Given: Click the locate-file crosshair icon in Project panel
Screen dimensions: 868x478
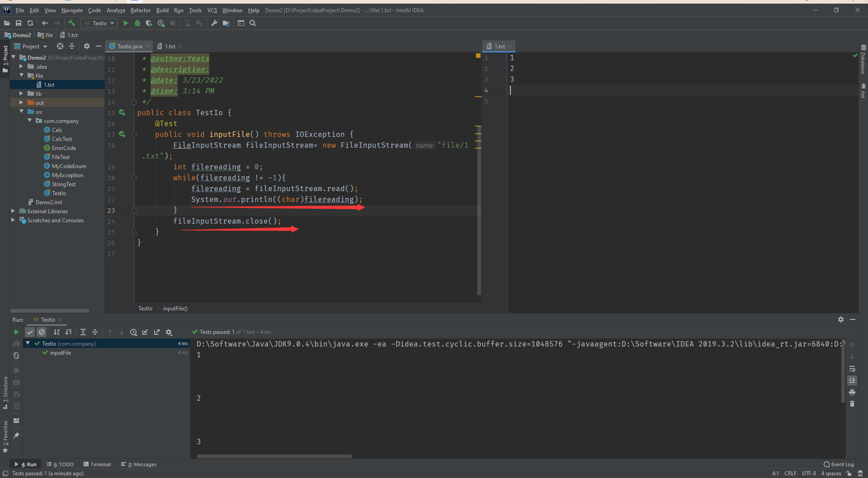Looking at the screenshot, I should click(60, 46).
